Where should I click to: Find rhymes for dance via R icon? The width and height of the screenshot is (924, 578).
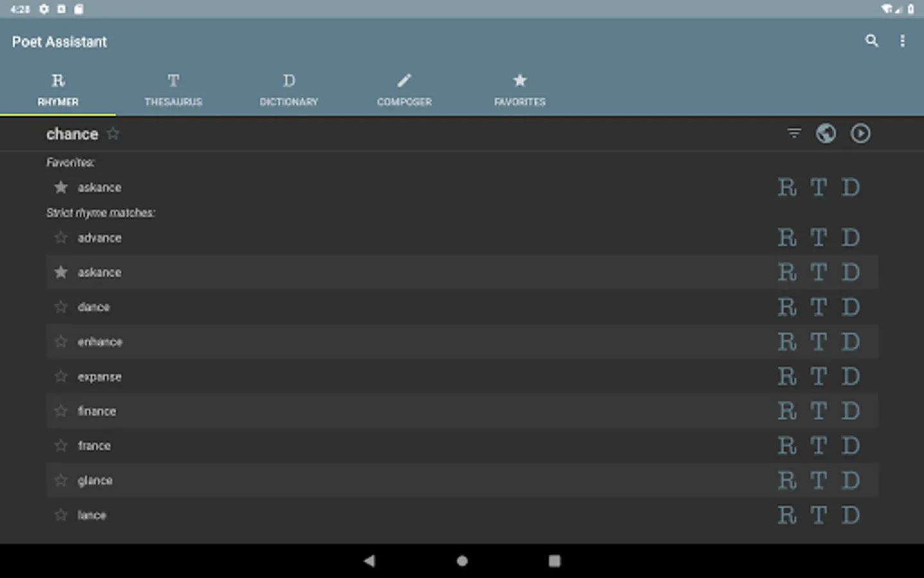(x=787, y=307)
